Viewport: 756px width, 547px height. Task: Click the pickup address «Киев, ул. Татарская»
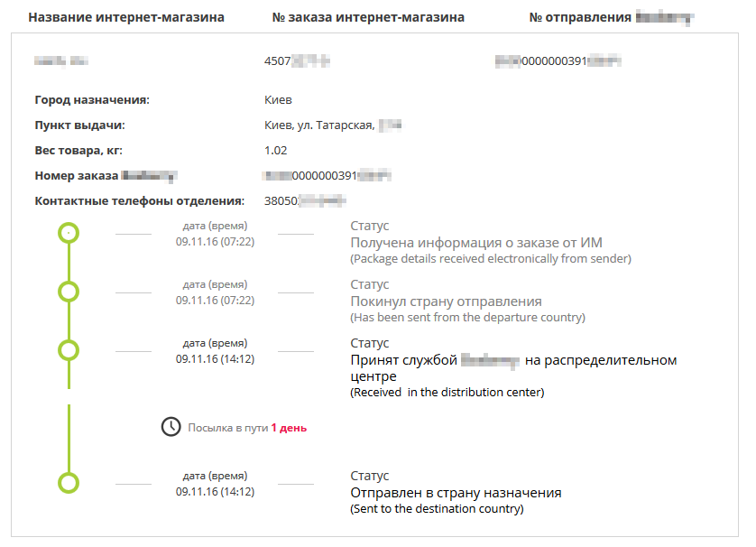319,125
